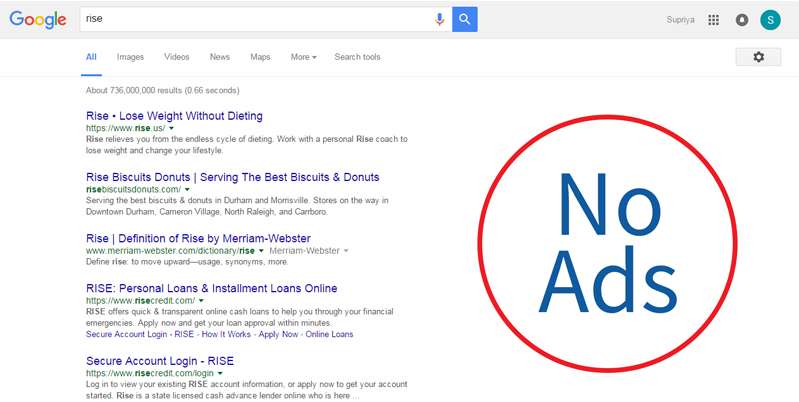Click the results count text
Image resolution: width=799 pixels, height=402 pixels.
pyautogui.click(x=163, y=90)
